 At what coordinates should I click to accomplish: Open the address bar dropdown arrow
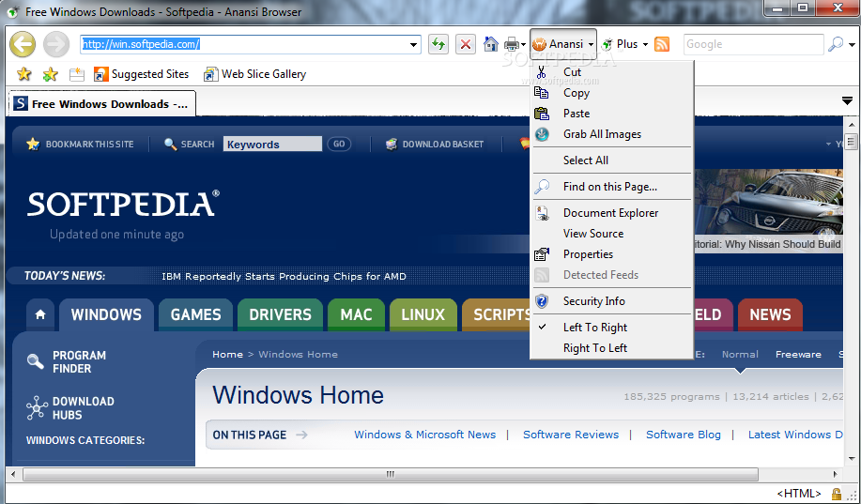(x=413, y=45)
